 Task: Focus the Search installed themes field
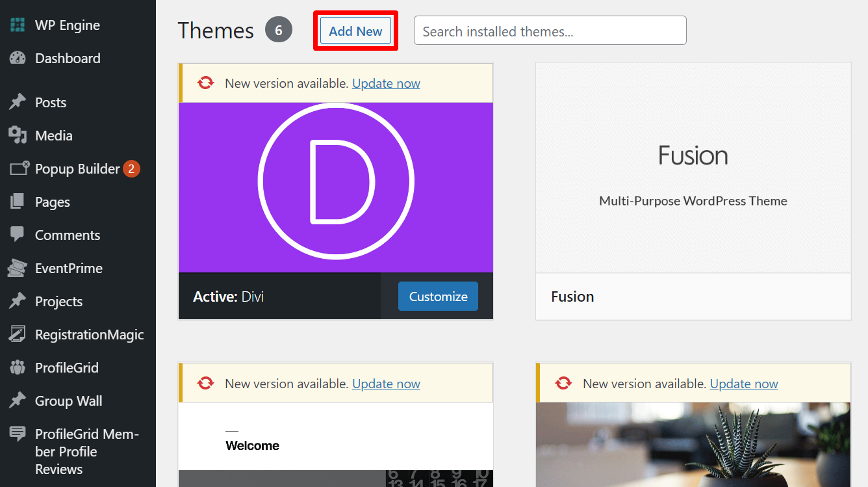(x=550, y=31)
